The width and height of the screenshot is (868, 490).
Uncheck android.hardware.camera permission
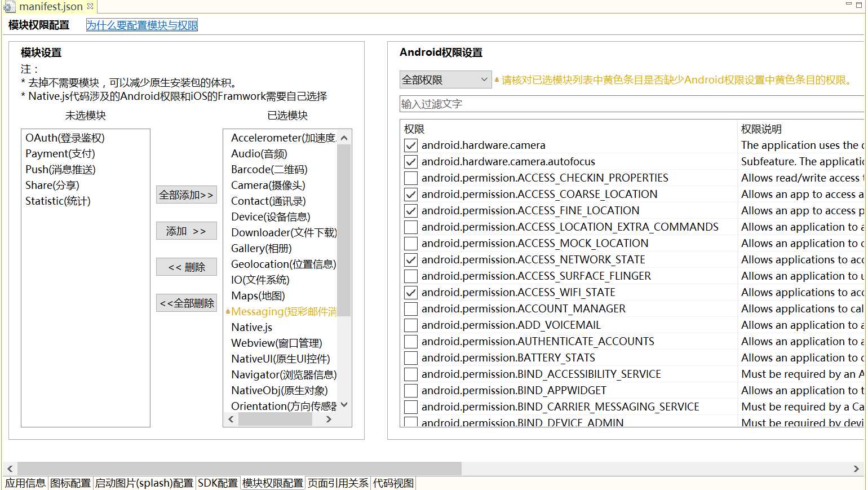click(411, 145)
